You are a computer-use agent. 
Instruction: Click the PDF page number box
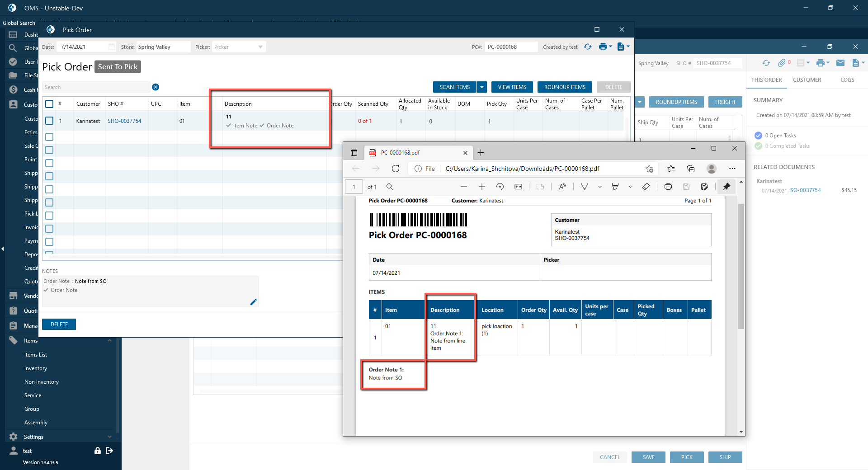[354, 187]
